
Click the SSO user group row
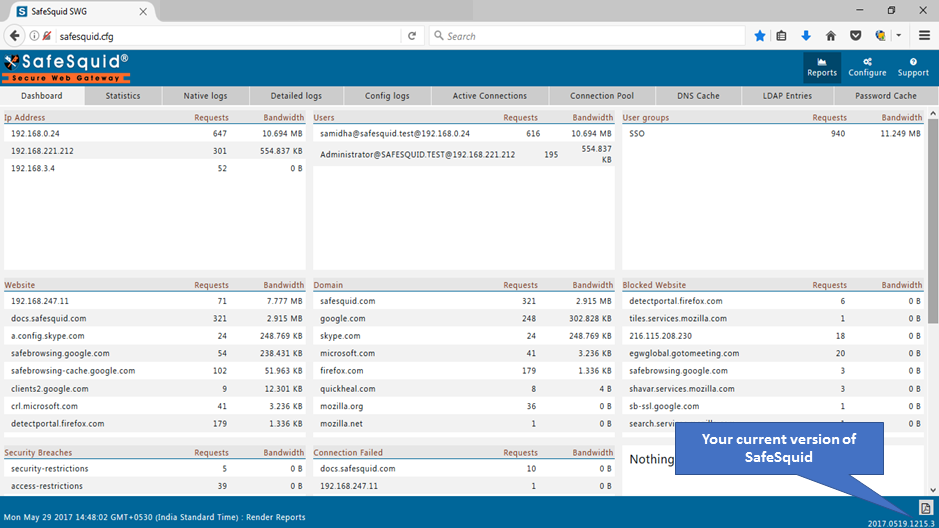pos(773,133)
